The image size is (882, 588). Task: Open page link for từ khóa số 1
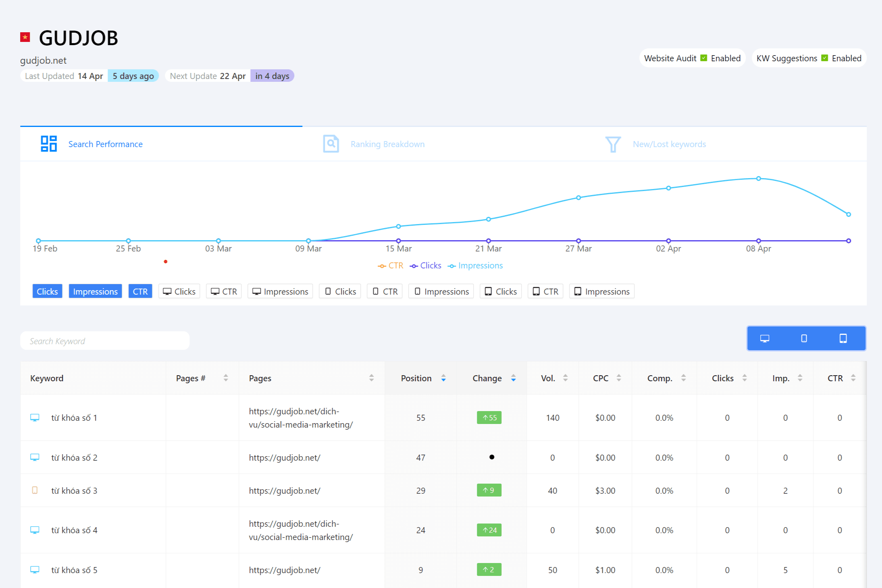[301, 418]
